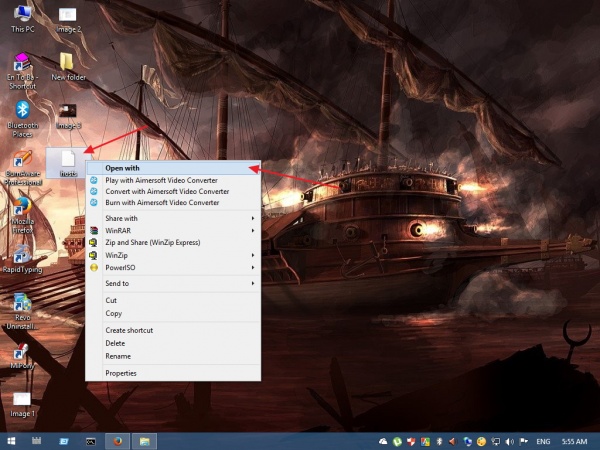Expand the WinRAR submenu

[x=173, y=231]
